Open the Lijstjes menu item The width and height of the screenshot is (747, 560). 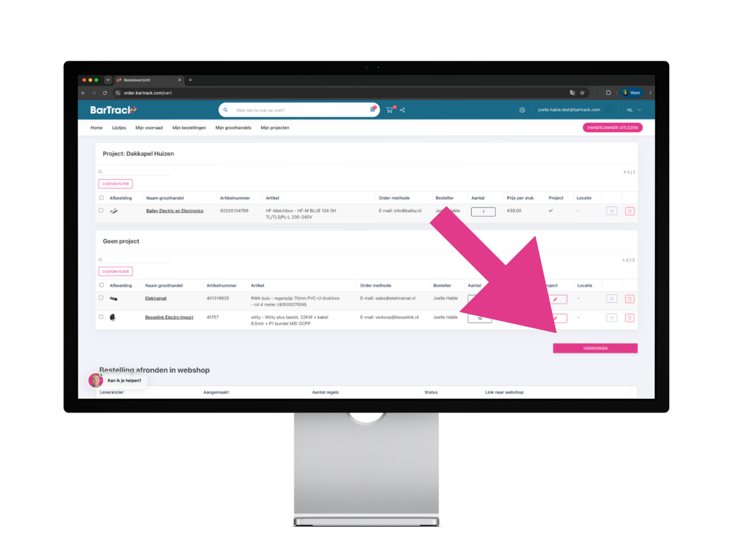[119, 128]
